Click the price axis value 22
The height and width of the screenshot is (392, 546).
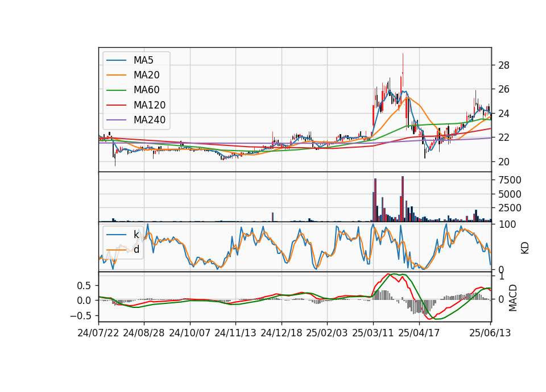pos(503,137)
